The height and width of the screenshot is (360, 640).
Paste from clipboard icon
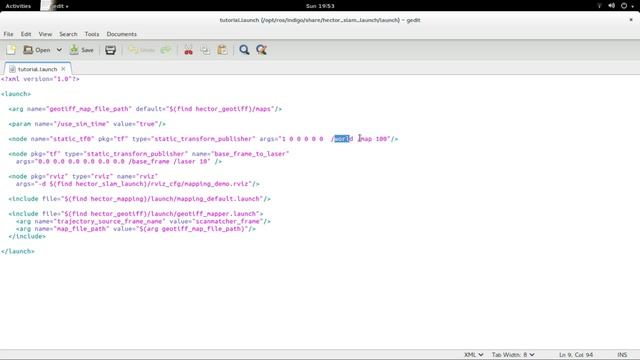click(222, 50)
